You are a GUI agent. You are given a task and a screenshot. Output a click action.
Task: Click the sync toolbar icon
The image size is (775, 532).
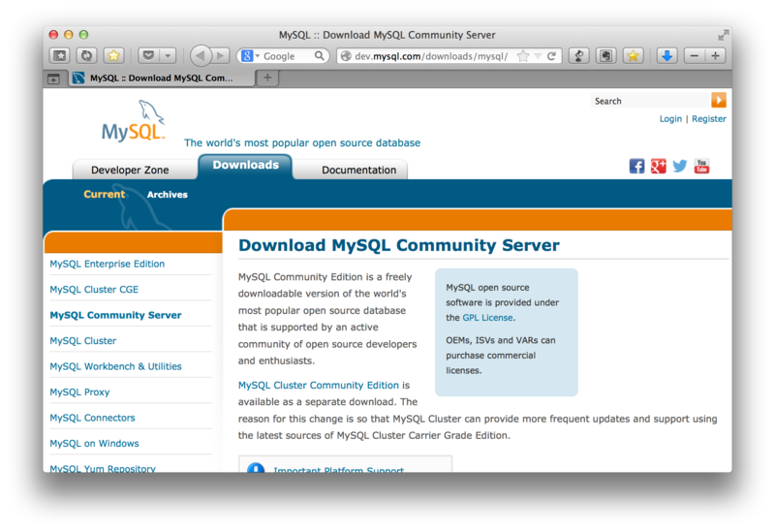pos(86,56)
